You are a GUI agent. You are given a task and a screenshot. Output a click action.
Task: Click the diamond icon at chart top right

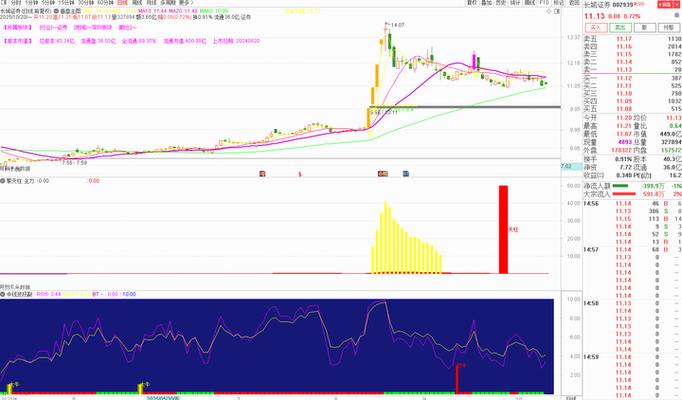549,11
